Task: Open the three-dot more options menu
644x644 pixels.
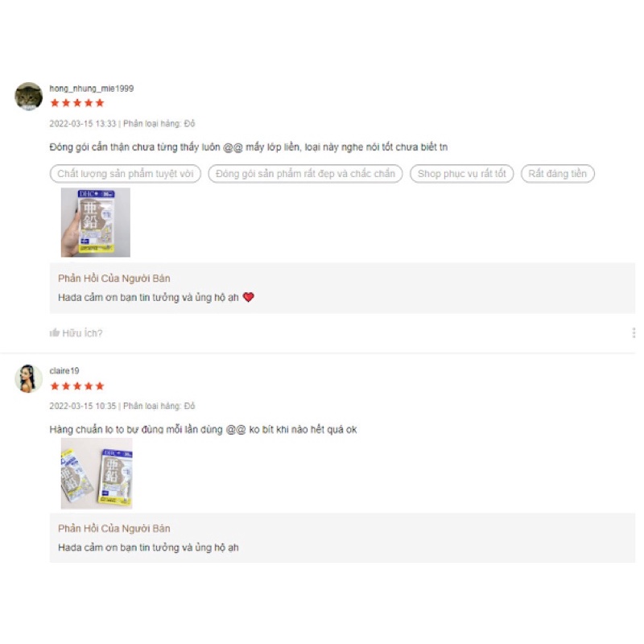Action: point(634,332)
